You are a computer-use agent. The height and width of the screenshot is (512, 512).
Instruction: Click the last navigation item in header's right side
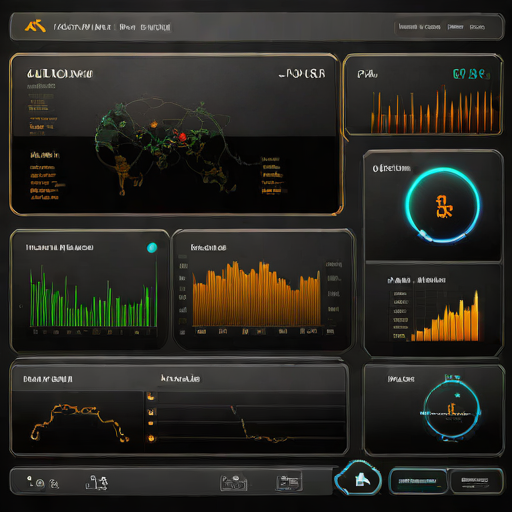tap(477, 27)
